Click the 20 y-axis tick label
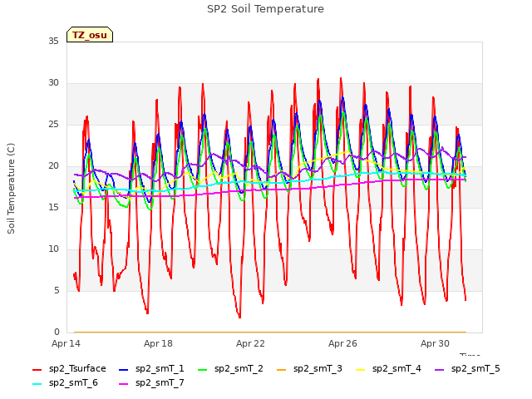The height and width of the screenshot is (399, 532). tap(53, 166)
